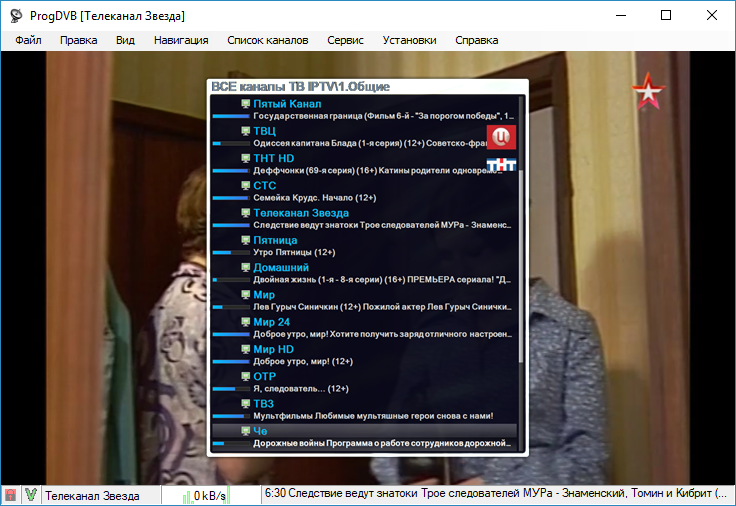Click the ProgDVB app icon in title bar
The width and height of the screenshot is (736, 506).
tap(17, 15)
